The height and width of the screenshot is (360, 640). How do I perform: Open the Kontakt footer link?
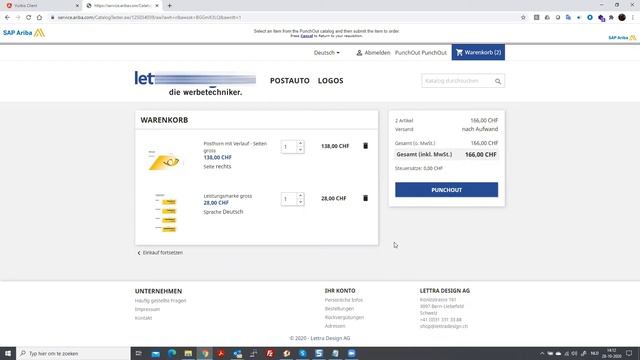tap(143, 318)
